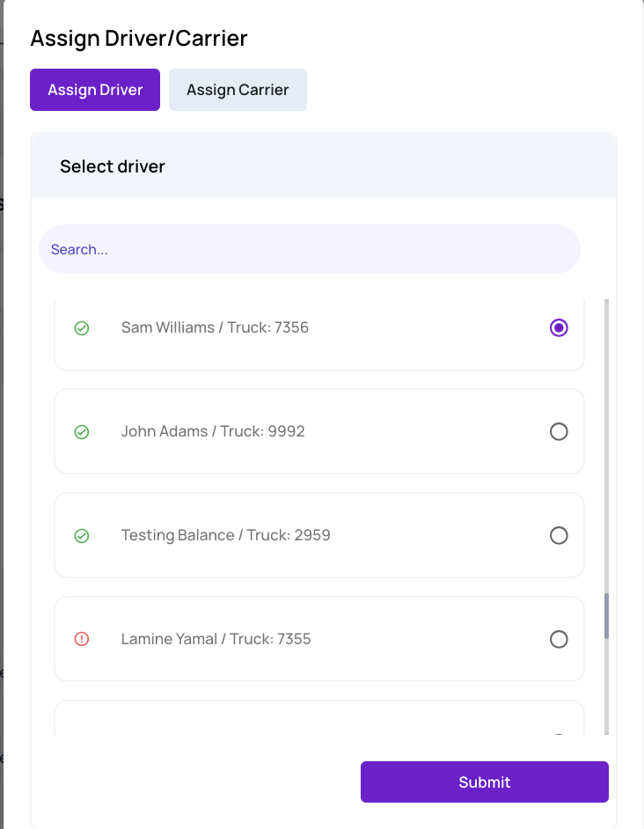Viewport: 644px width, 829px height.
Task: Focus the Search driver field
Action: coord(310,249)
